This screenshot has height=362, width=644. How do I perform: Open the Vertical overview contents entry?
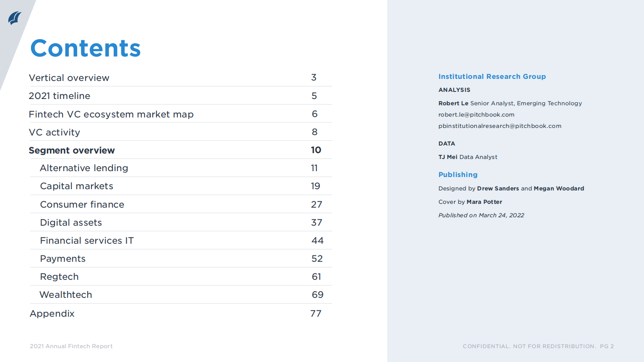[x=69, y=78]
